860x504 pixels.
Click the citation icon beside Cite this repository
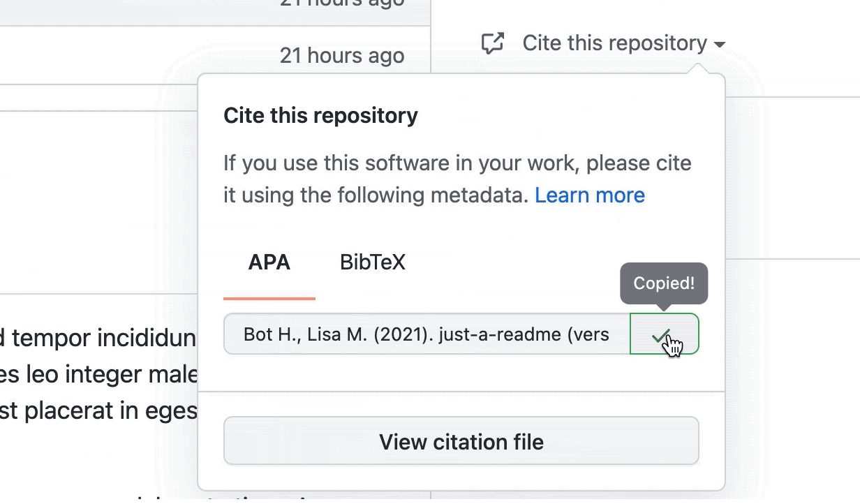(x=493, y=43)
